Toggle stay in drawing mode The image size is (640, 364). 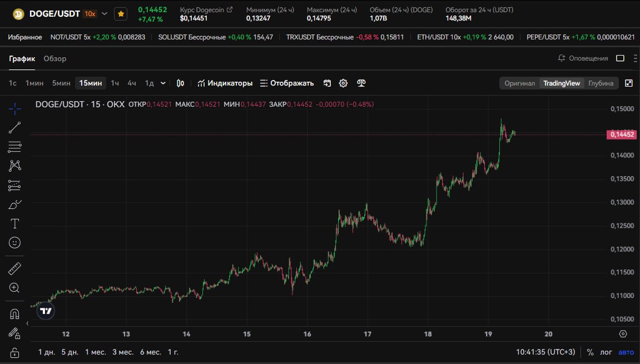(x=14, y=333)
